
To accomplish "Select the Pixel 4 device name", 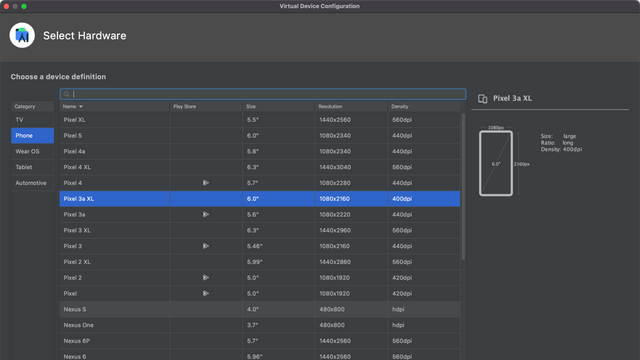I will (x=73, y=183).
